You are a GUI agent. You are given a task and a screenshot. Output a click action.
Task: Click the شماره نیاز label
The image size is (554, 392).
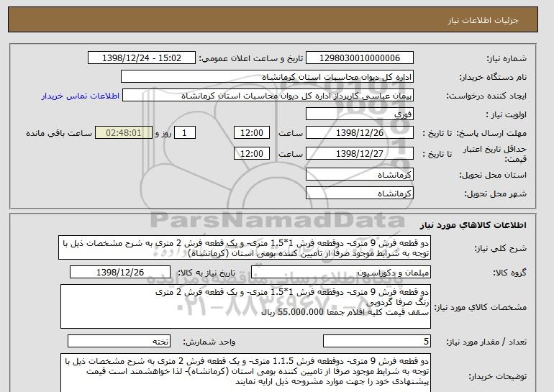point(507,58)
